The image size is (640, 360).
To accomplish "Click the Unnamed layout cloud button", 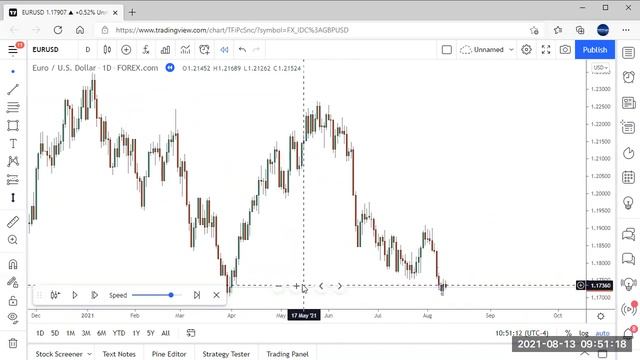I will pyautogui.click(x=482, y=50).
